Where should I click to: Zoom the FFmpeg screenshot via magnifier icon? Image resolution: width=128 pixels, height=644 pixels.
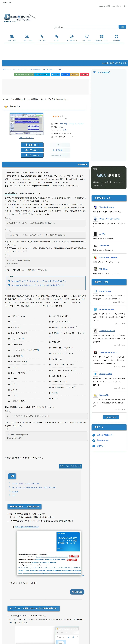coord(83,576)
